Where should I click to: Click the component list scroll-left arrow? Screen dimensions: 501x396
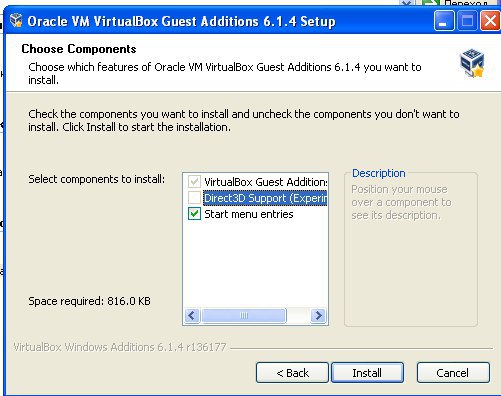pos(192,315)
